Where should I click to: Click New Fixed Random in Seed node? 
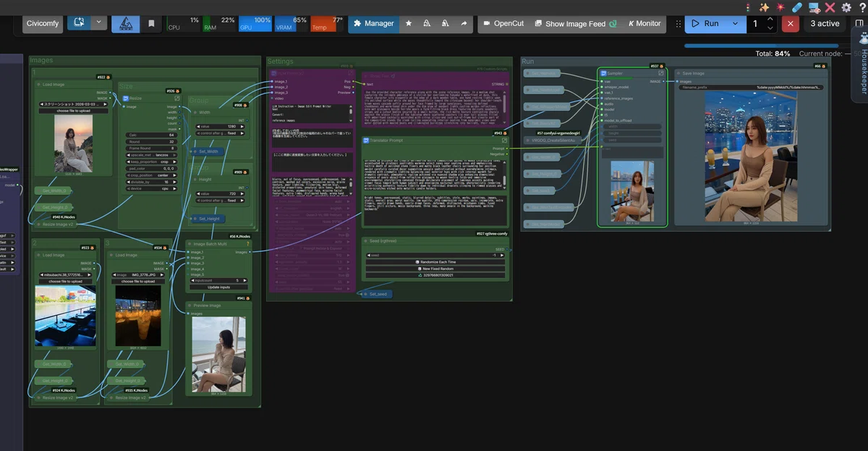(436, 269)
